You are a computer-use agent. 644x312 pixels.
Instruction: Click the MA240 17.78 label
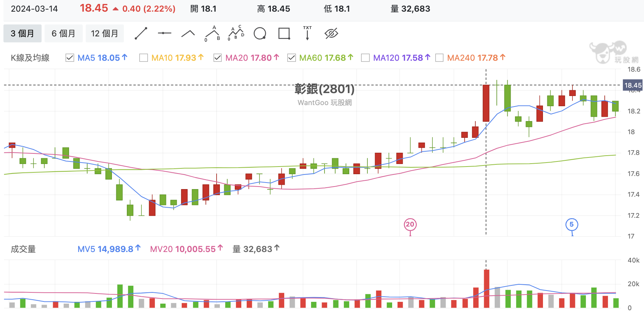[x=476, y=58]
